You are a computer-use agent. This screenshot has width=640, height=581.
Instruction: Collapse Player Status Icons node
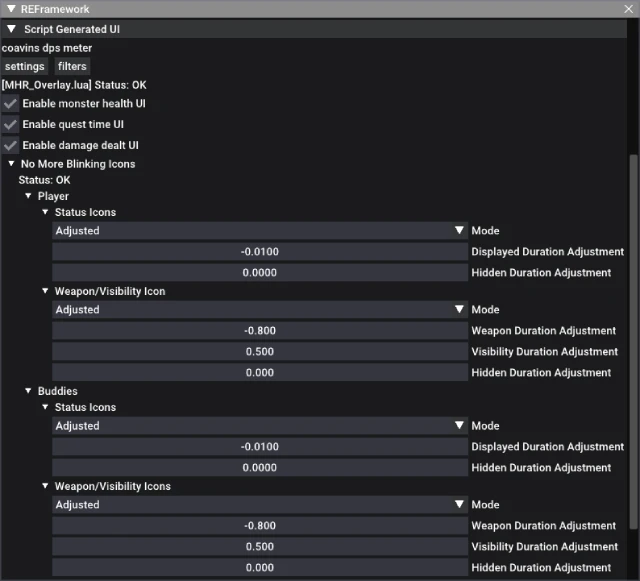point(45,212)
